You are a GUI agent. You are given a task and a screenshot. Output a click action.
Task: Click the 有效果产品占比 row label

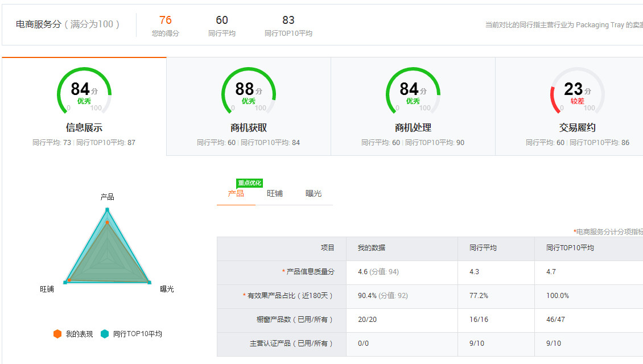tap(290, 296)
